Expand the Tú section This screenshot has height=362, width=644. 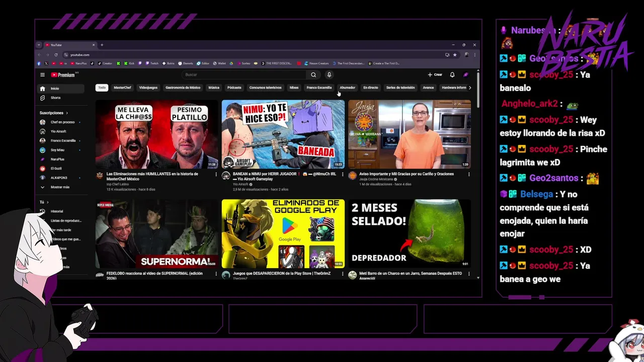[44, 202]
